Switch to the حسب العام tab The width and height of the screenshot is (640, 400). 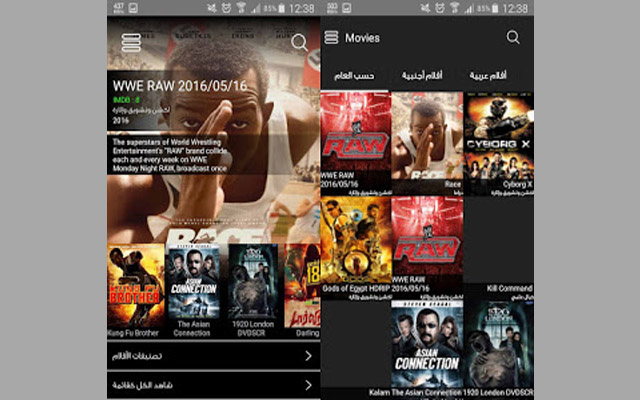(356, 75)
